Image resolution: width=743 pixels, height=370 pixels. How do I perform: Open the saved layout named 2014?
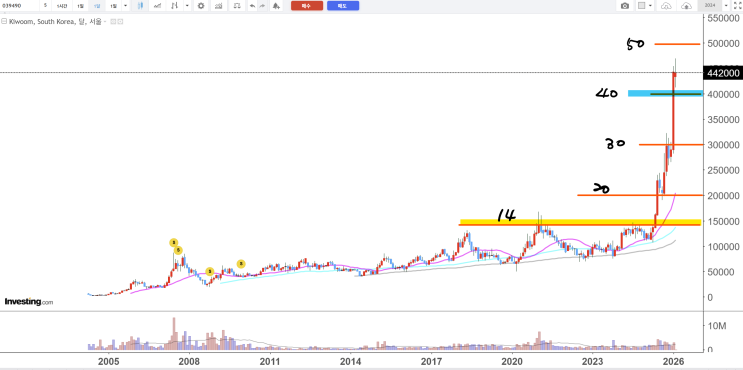coord(710,6)
